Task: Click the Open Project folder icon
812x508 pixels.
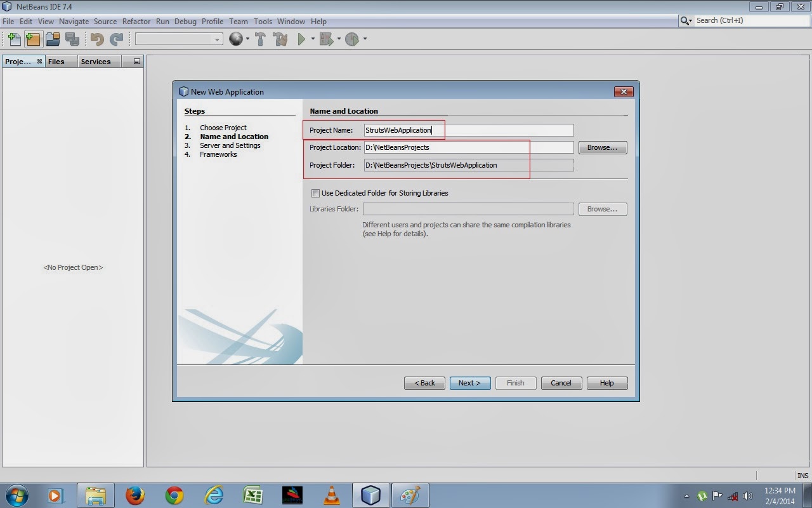Action: coord(53,39)
